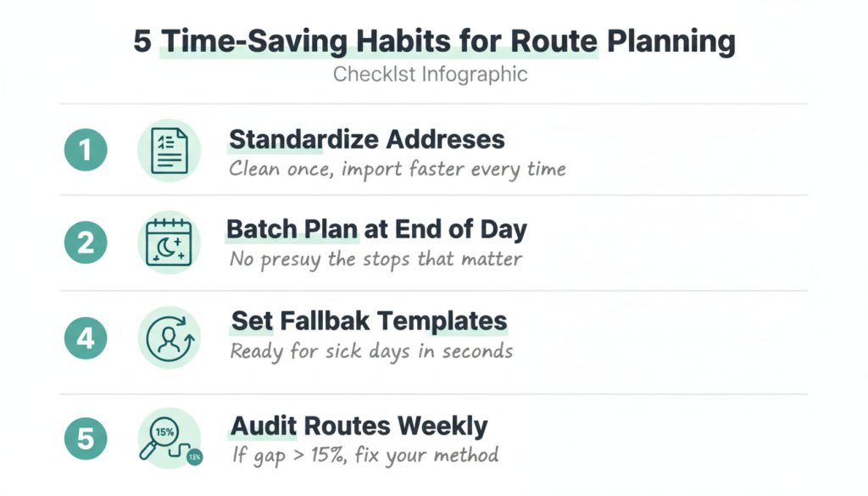Click the "Checklst Infographic" subtitle
868x496 pixels.
click(430, 75)
